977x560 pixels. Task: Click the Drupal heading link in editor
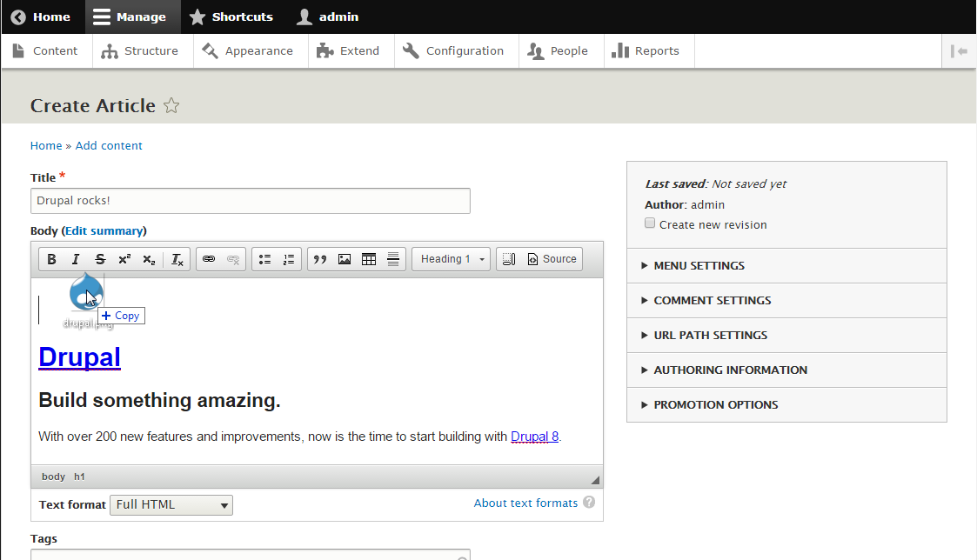tap(80, 357)
